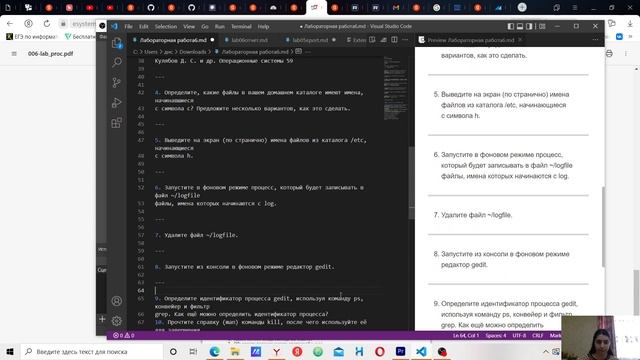The width and height of the screenshot is (640, 360).
Task: Click the editor vertical scrollbar
Action: (411, 184)
